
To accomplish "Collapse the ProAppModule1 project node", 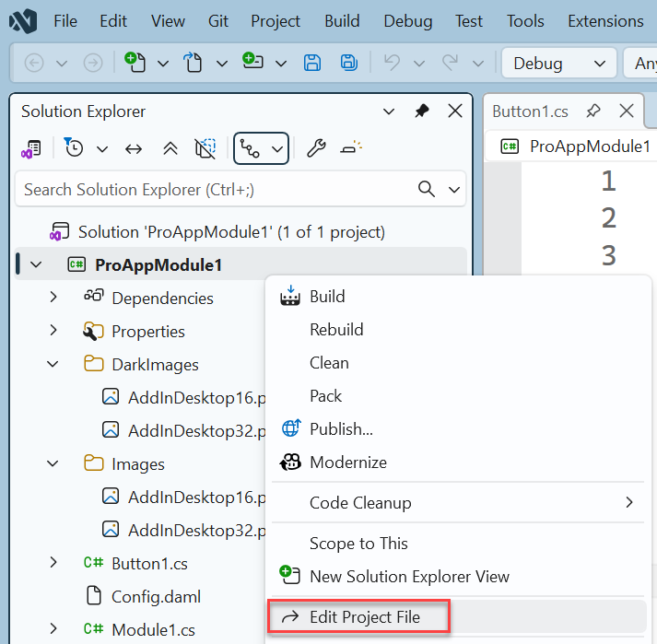I will click(x=36, y=264).
